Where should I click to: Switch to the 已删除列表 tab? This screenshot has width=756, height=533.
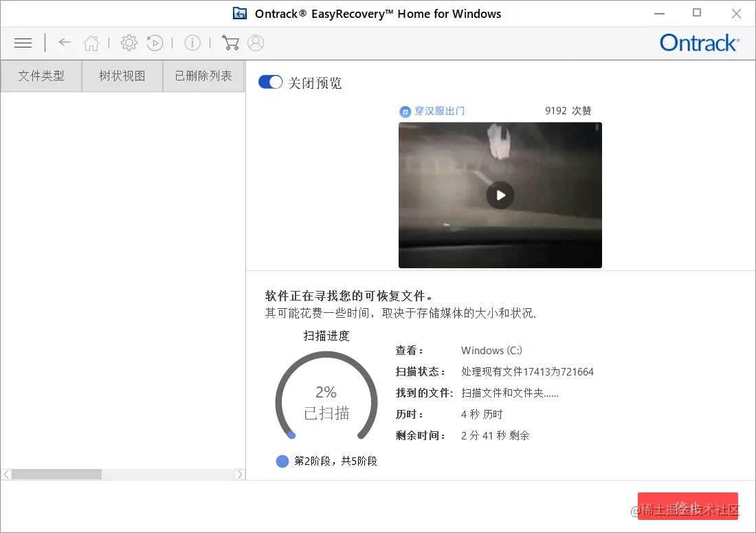[203, 76]
